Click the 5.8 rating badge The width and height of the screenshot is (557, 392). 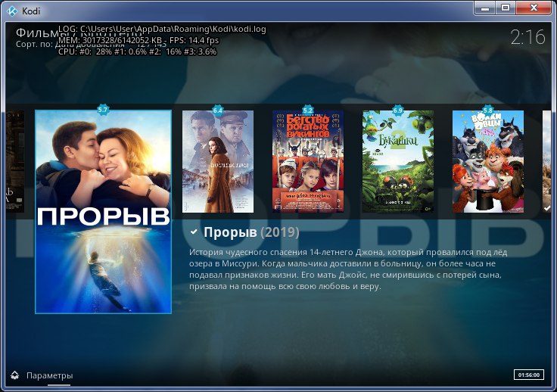pos(487,110)
